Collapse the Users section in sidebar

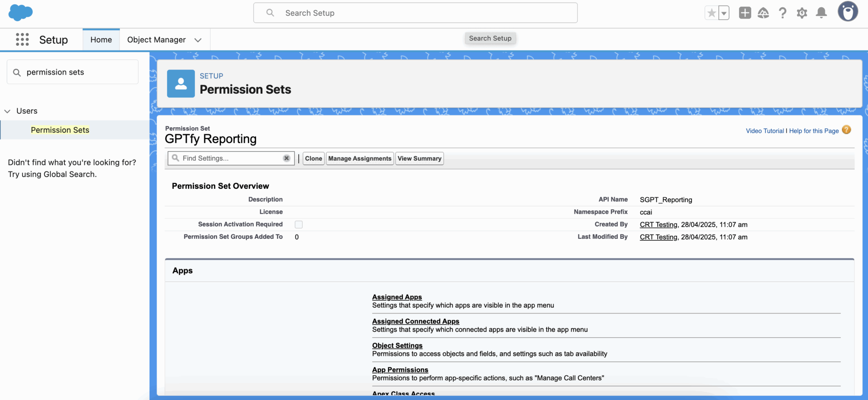click(x=7, y=111)
